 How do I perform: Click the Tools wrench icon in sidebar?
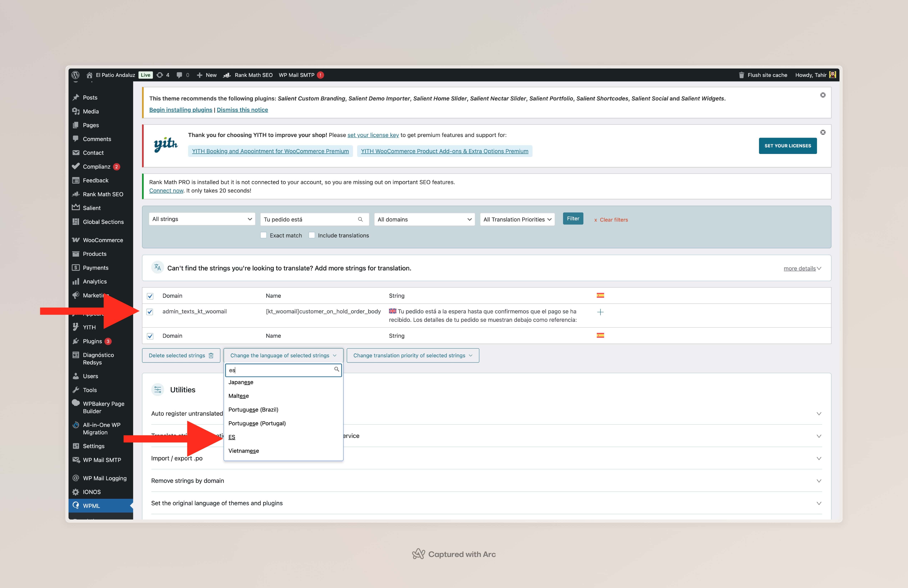pyautogui.click(x=76, y=390)
